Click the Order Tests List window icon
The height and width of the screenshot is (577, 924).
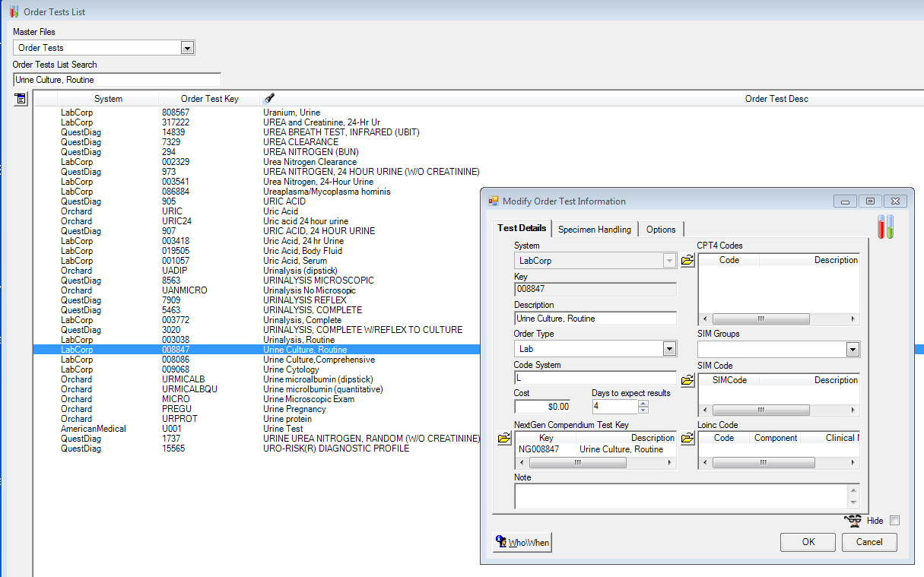tap(14, 11)
